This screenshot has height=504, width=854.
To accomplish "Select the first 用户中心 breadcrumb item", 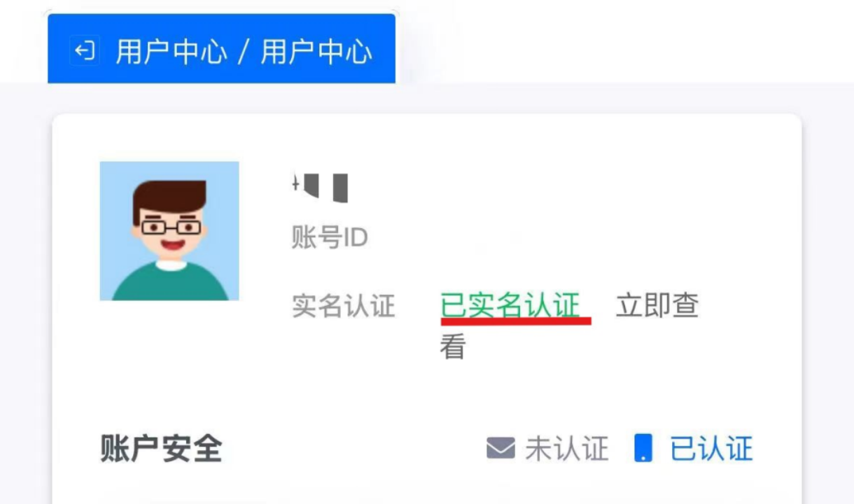I will click(171, 52).
